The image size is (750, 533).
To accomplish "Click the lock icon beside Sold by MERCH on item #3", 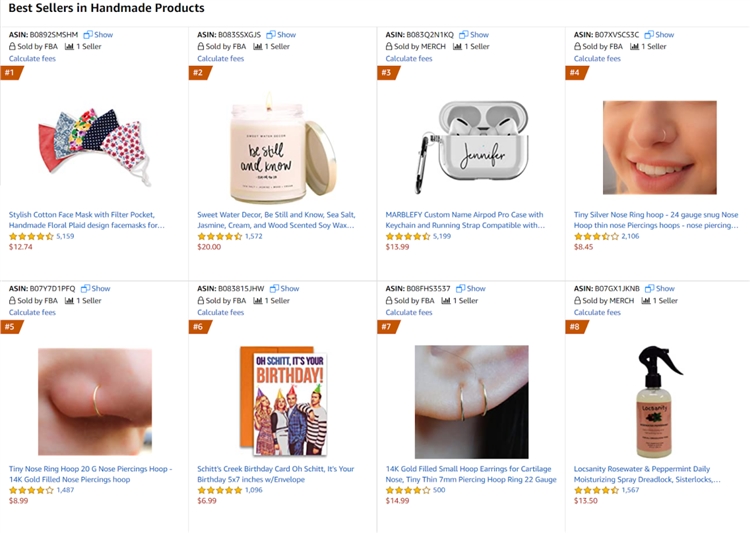I will click(x=389, y=46).
